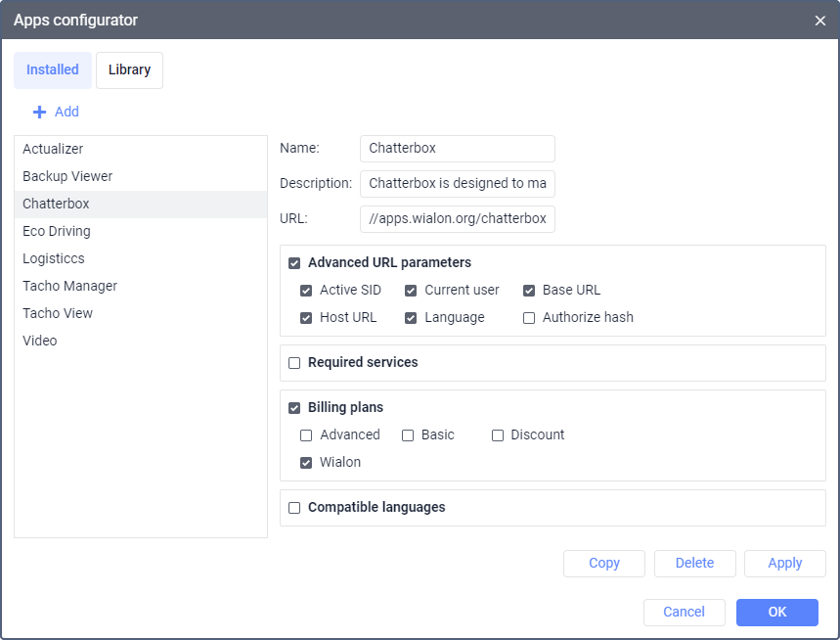
Task: Apply the app settings
Action: point(784,564)
